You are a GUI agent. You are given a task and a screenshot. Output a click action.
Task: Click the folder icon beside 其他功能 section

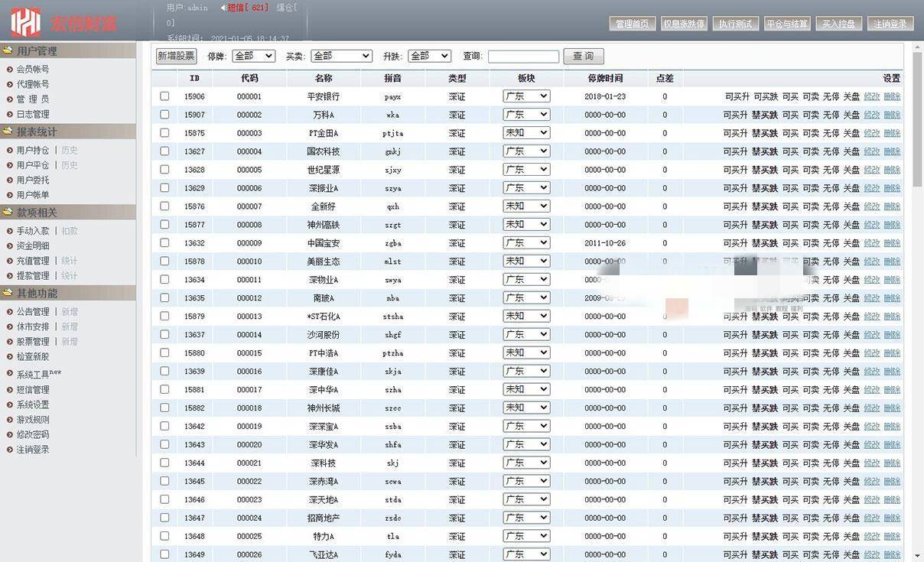(7, 294)
